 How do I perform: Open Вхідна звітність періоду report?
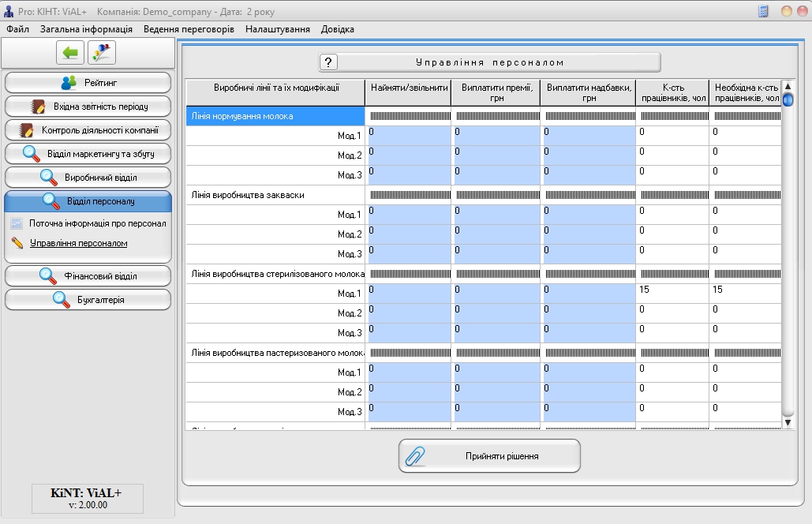click(x=88, y=107)
